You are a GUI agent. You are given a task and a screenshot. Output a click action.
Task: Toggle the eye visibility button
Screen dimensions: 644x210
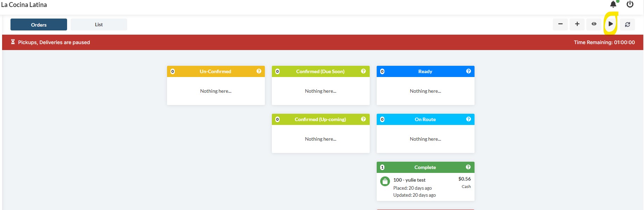(x=594, y=24)
